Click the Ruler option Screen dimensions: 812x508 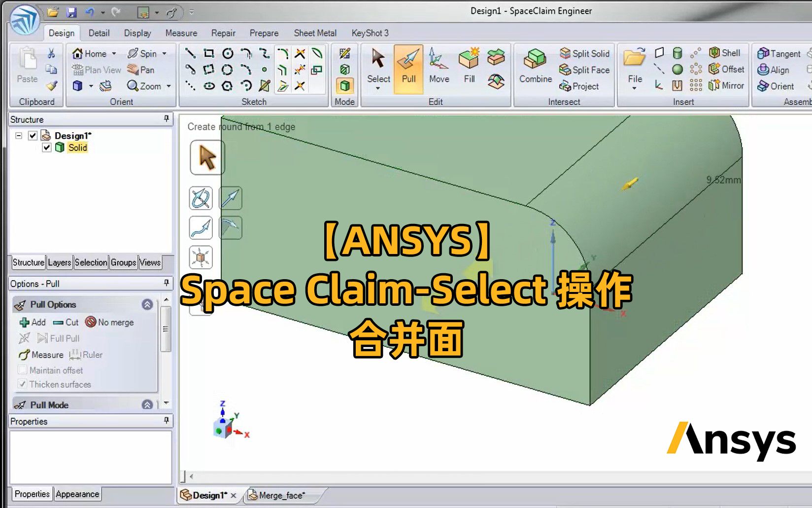[86, 355]
